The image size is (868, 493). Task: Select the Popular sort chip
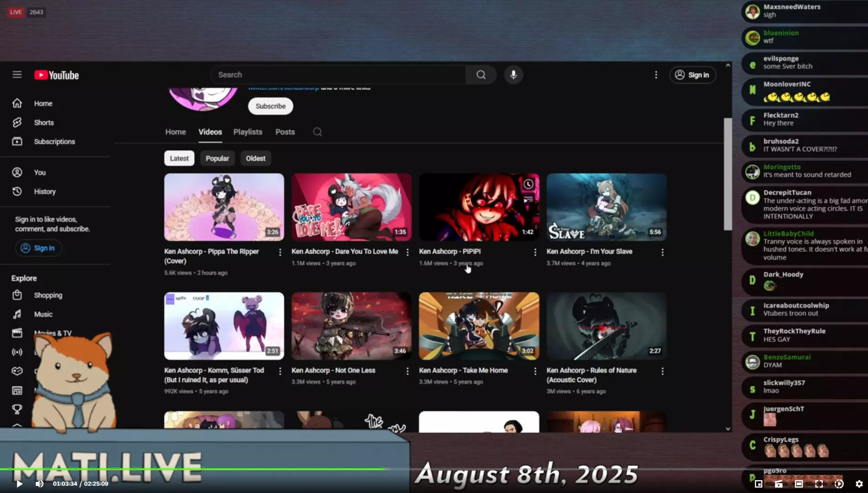point(217,158)
